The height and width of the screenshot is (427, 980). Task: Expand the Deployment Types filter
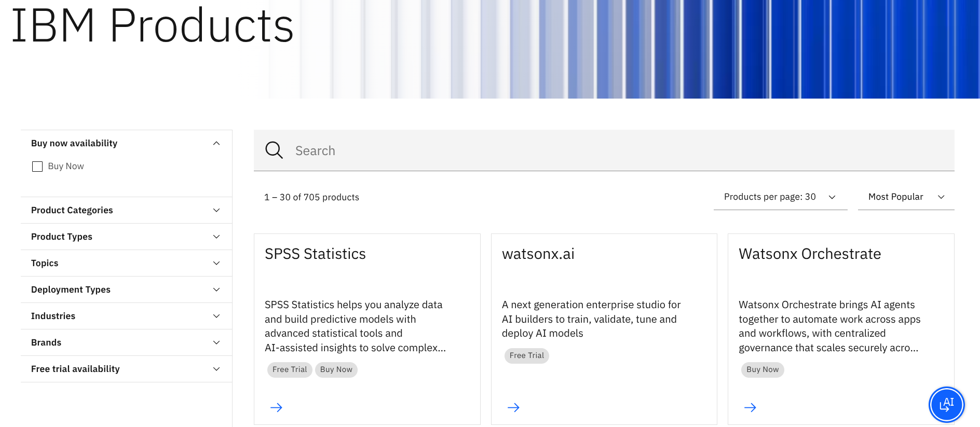point(126,290)
